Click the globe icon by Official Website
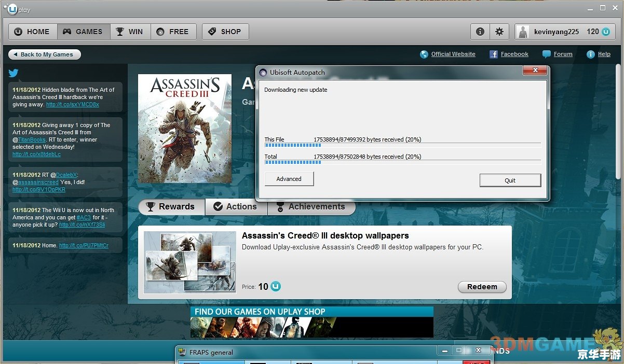 pyautogui.click(x=424, y=54)
